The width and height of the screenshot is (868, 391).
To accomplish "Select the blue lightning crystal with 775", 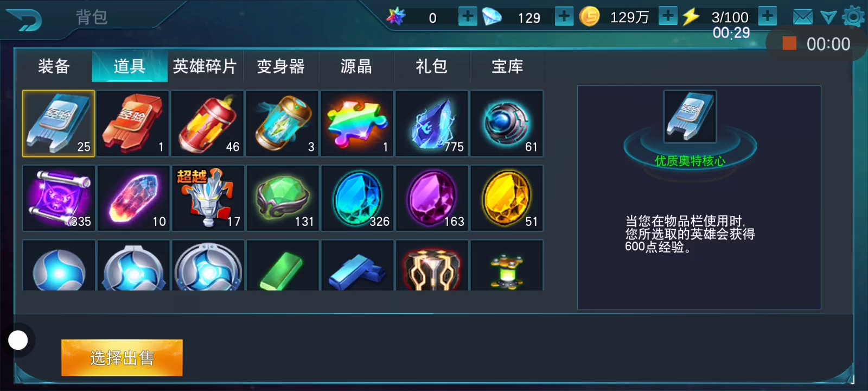I will coord(432,123).
